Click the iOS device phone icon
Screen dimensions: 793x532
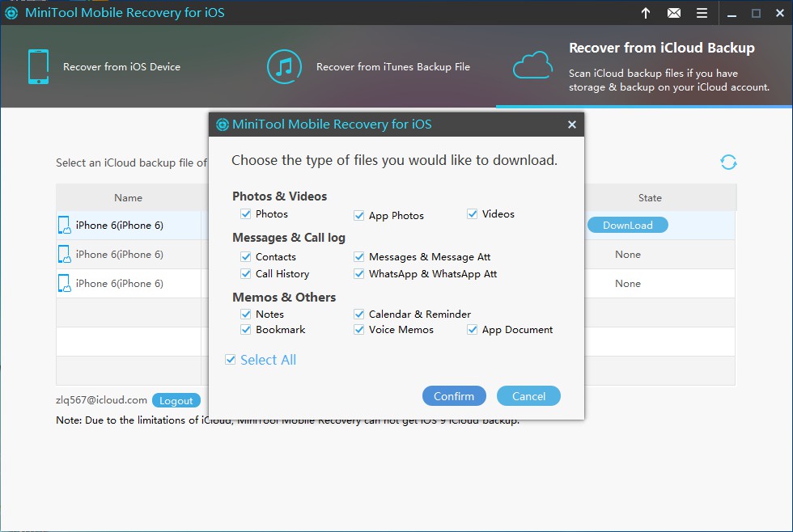click(39, 66)
